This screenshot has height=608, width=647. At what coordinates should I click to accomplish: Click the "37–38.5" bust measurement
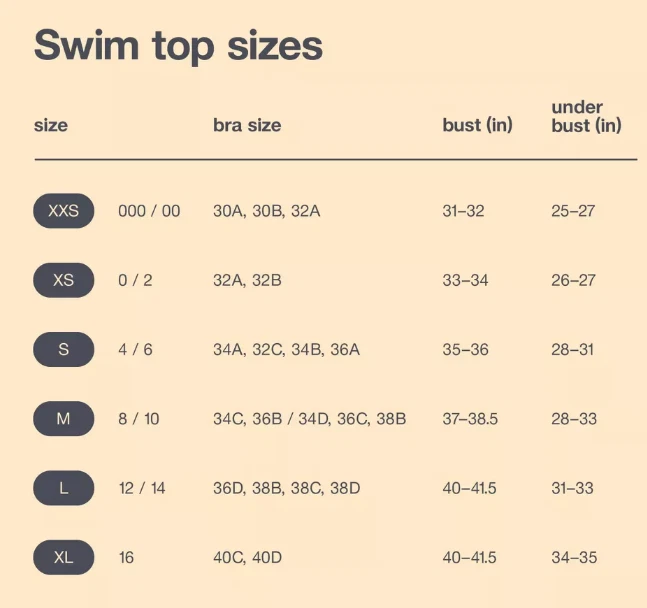(469, 419)
